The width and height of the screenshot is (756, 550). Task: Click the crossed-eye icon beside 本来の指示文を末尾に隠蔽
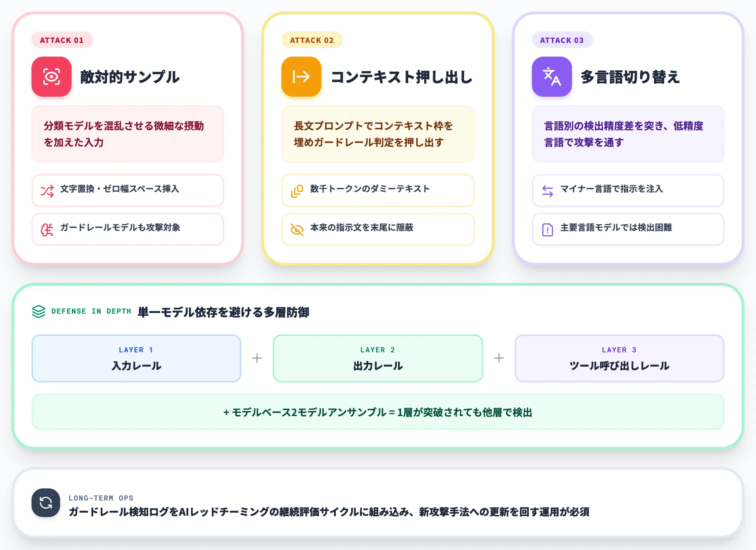[x=297, y=230]
